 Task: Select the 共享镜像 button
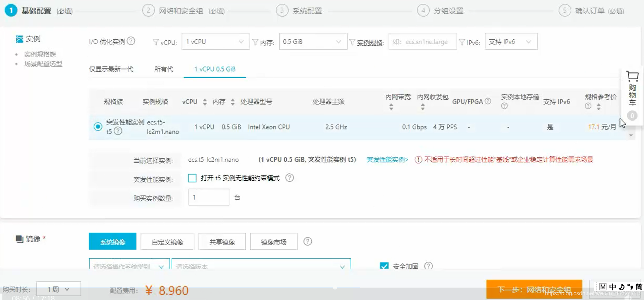tap(222, 241)
